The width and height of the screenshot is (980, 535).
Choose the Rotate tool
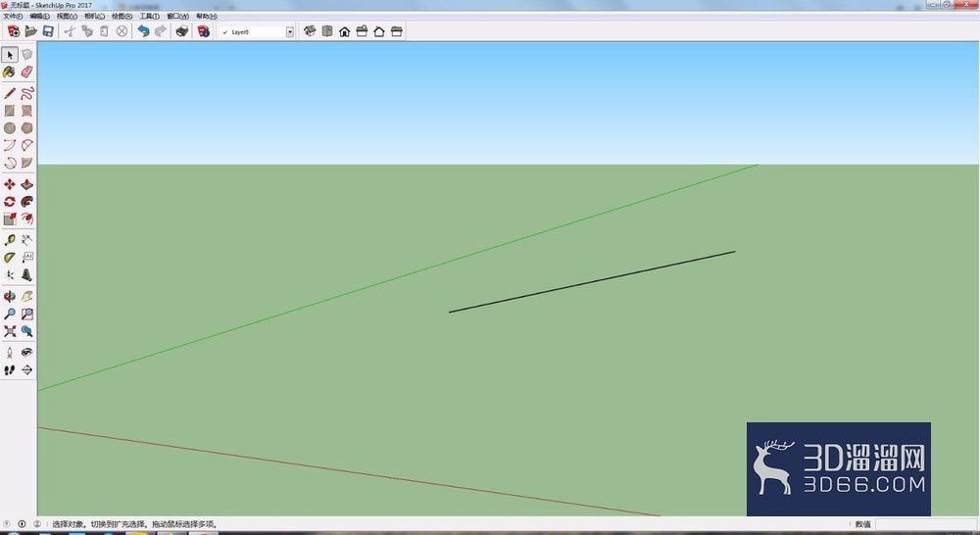coord(10,202)
